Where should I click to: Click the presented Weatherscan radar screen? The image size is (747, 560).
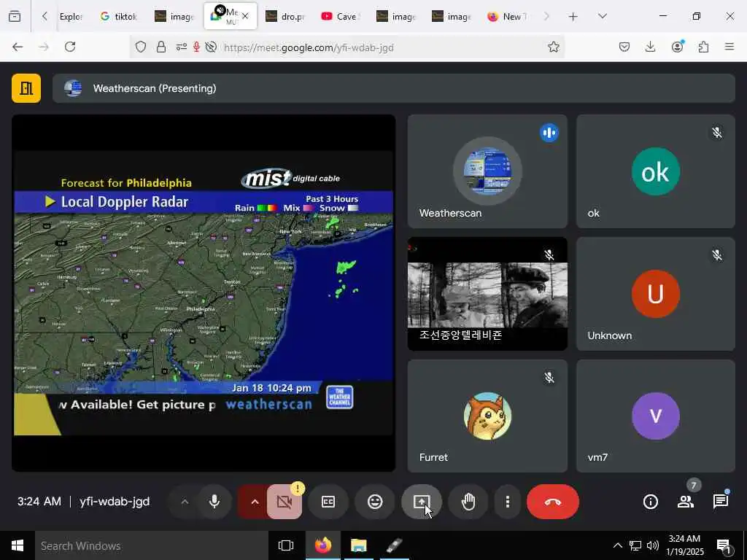204,293
